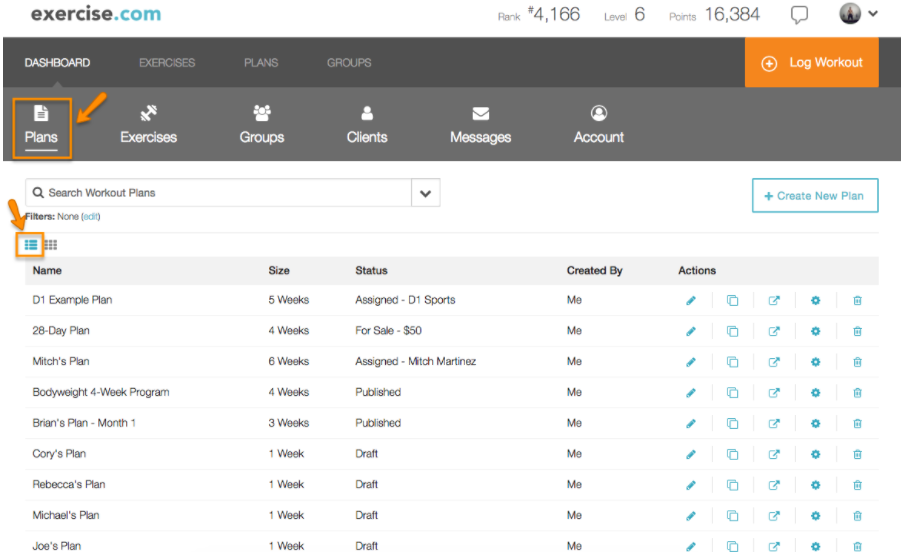Screen dimensions: 901x553
Task: Click status 'Assigned - D1 Sports'
Action: 405,299
